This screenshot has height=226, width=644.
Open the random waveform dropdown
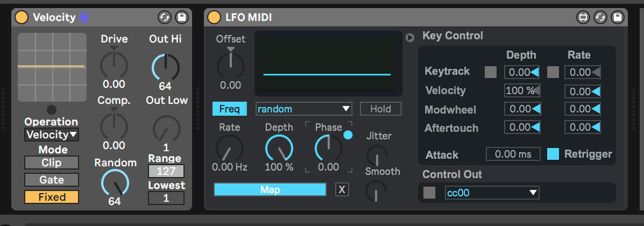click(303, 109)
